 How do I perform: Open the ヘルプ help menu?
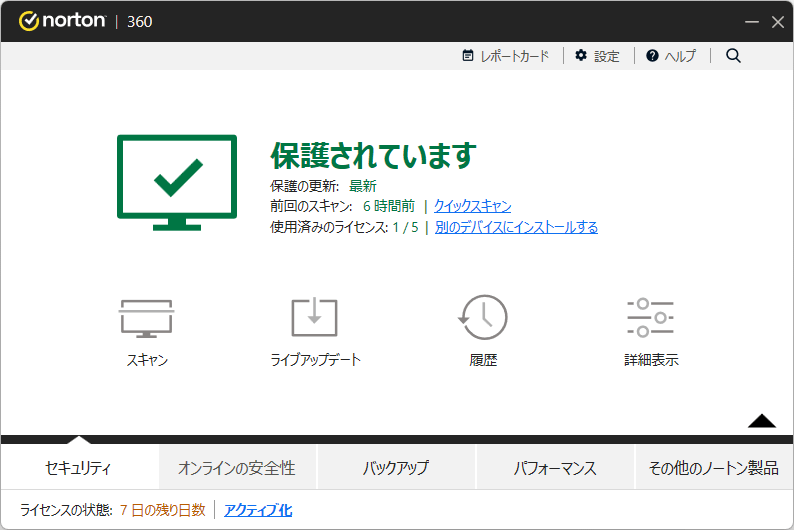(671, 56)
